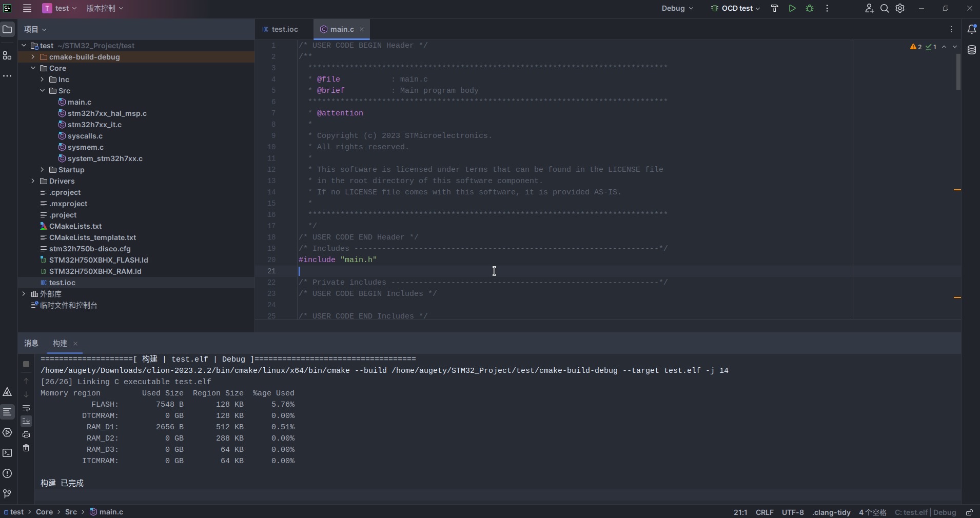Stop the build process square icon
Screen dimensions: 980x518
(26, 364)
